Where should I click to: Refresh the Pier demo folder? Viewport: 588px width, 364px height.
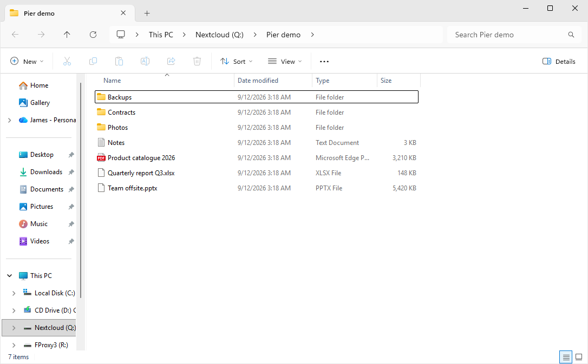93,35
